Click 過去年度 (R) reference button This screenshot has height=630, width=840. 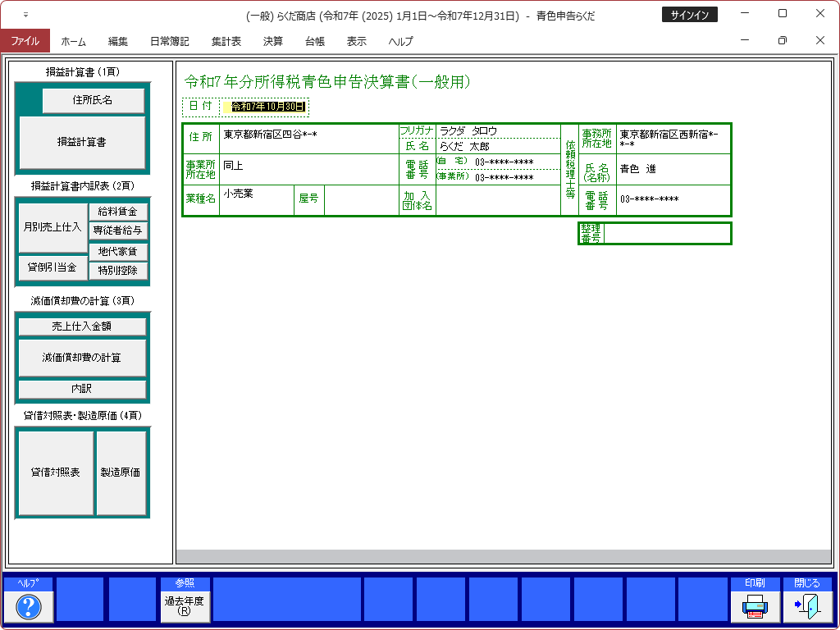tap(185, 607)
